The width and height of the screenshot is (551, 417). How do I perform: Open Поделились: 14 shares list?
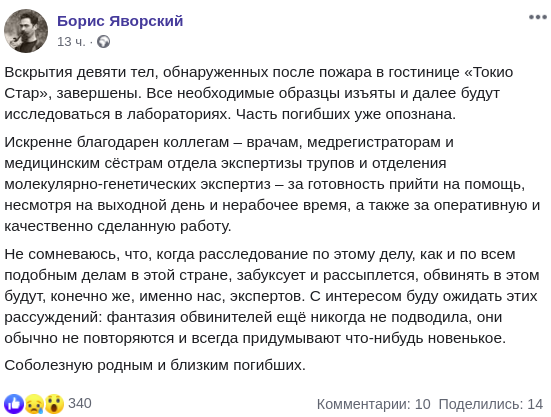tap(491, 404)
